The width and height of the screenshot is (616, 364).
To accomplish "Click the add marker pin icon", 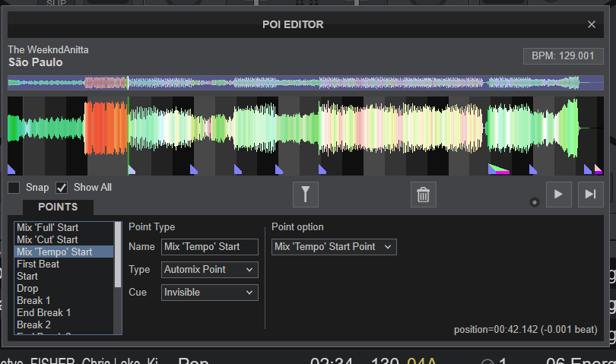I will click(x=305, y=195).
